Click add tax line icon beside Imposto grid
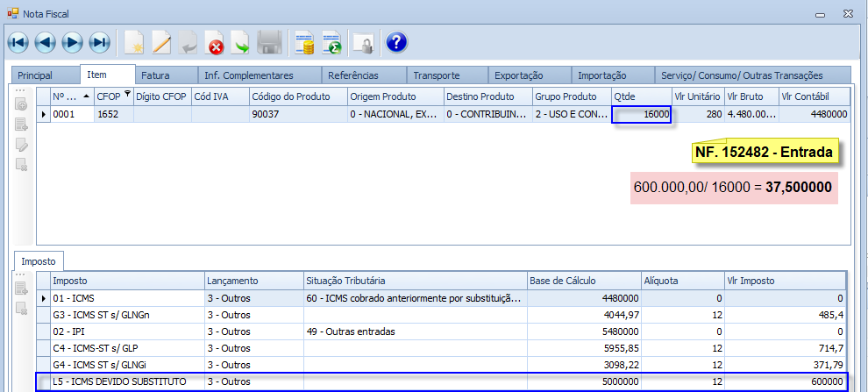Screen dimensions: 868x392 pos(22,288)
